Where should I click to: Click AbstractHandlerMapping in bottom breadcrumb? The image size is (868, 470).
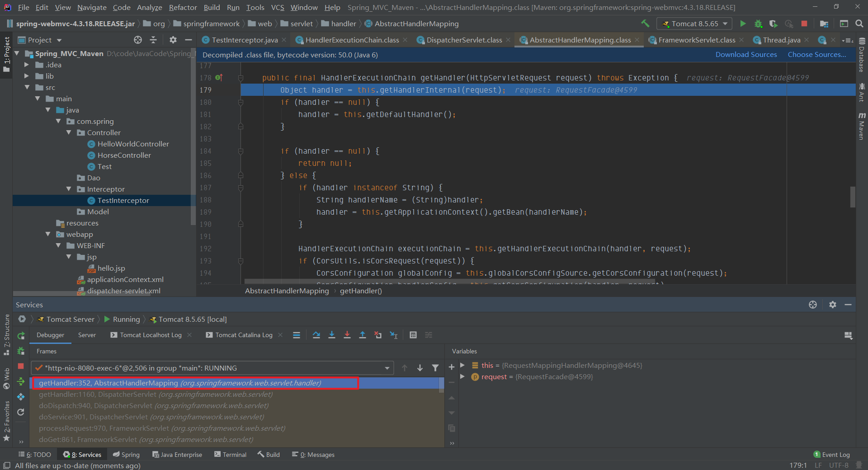[x=287, y=291]
